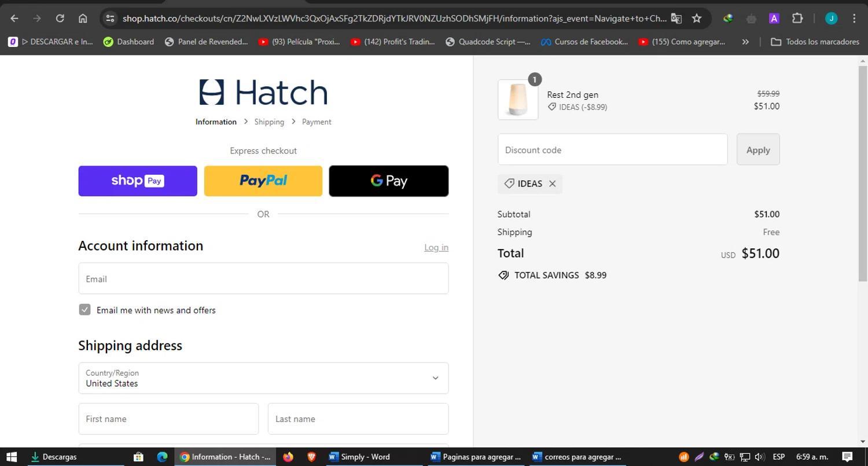Viewport: 868px width, 466px height.
Task: Bookmark this page with the star icon
Action: (697, 19)
